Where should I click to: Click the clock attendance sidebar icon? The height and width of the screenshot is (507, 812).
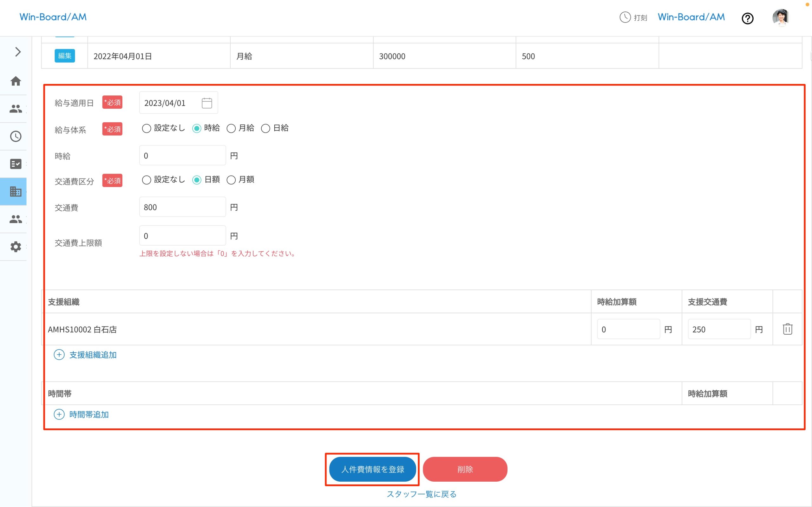[x=16, y=137]
